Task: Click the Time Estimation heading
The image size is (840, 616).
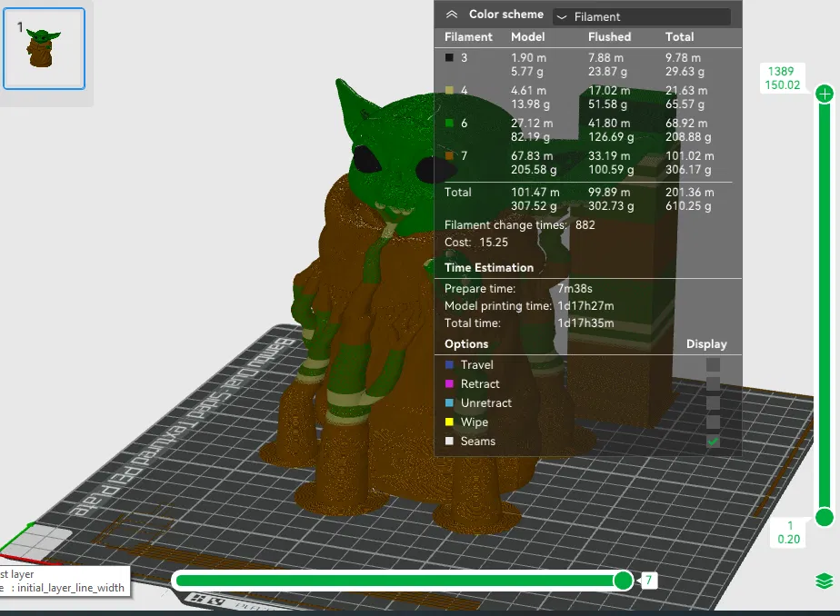Action: [489, 268]
